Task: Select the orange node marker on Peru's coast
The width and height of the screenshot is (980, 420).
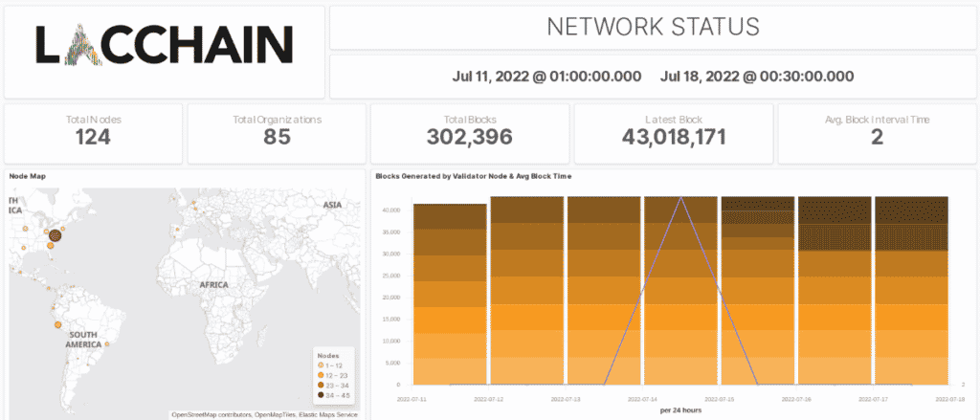Action: click(57, 324)
